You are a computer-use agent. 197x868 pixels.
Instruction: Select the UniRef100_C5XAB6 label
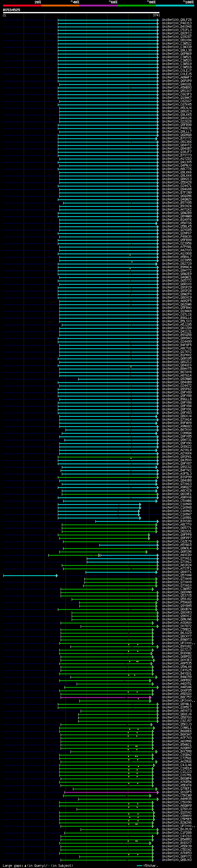coord(177,501)
